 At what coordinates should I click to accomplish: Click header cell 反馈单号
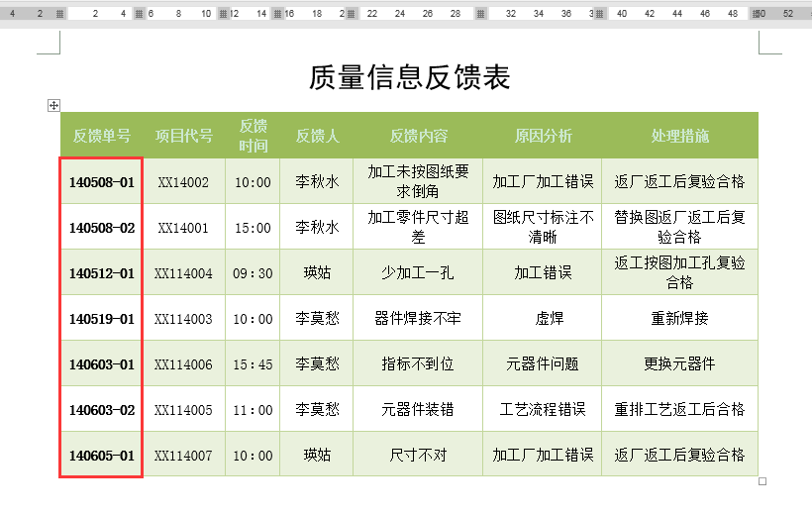101,136
